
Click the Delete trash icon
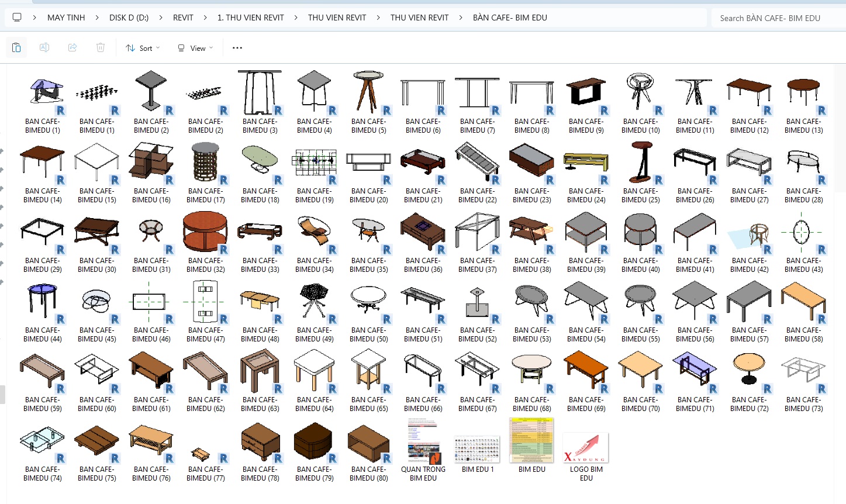tap(101, 48)
